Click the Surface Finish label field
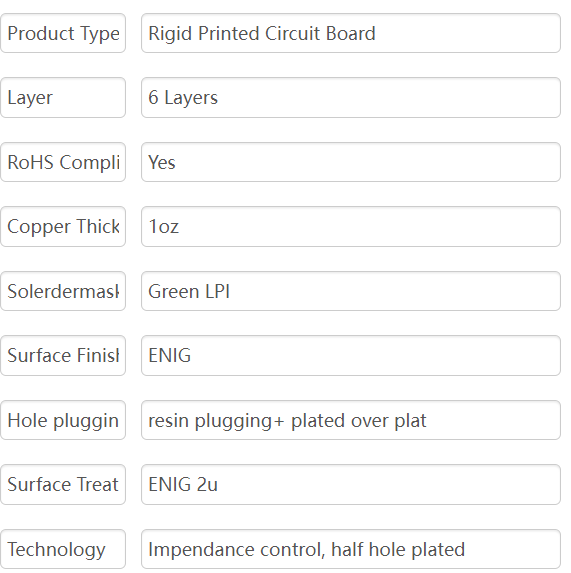The image size is (571, 573). (x=63, y=356)
